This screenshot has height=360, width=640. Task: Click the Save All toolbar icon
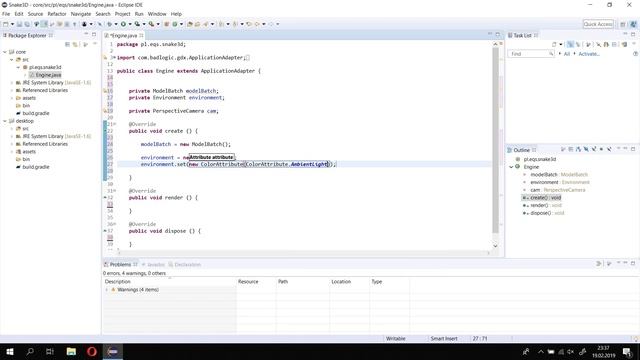(x=27, y=24)
